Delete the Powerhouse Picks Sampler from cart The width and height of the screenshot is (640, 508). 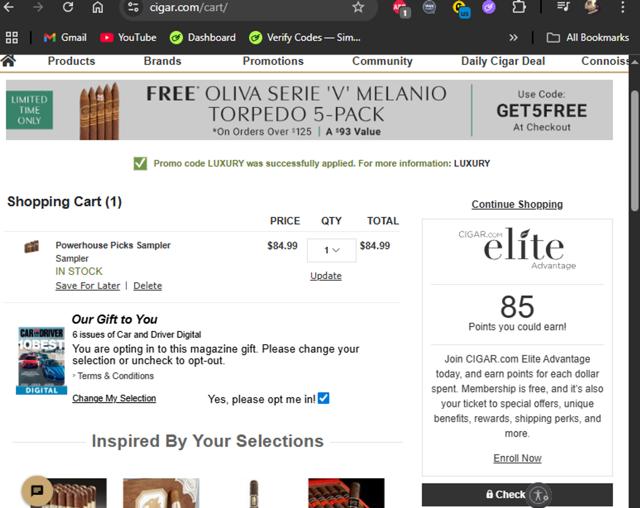(x=147, y=286)
